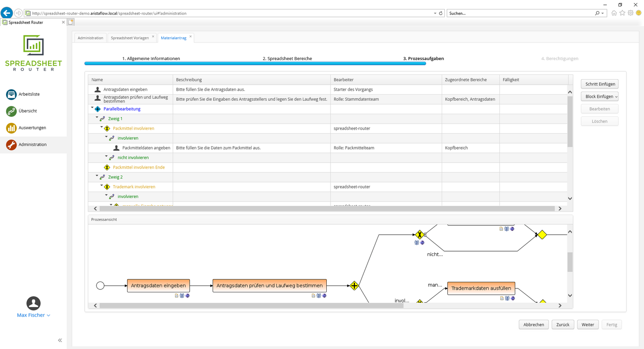The height and width of the screenshot is (349, 644).
Task: Select the Administration wrench icon
Action: [11, 145]
